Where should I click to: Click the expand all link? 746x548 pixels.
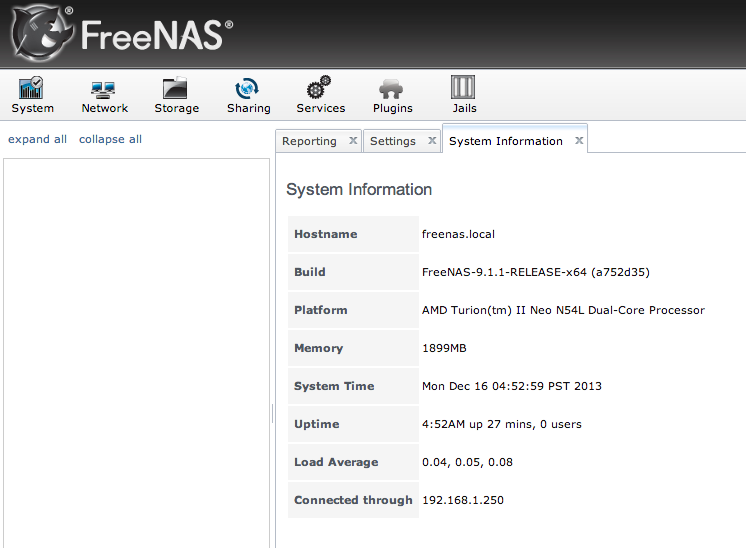coord(37,139)
